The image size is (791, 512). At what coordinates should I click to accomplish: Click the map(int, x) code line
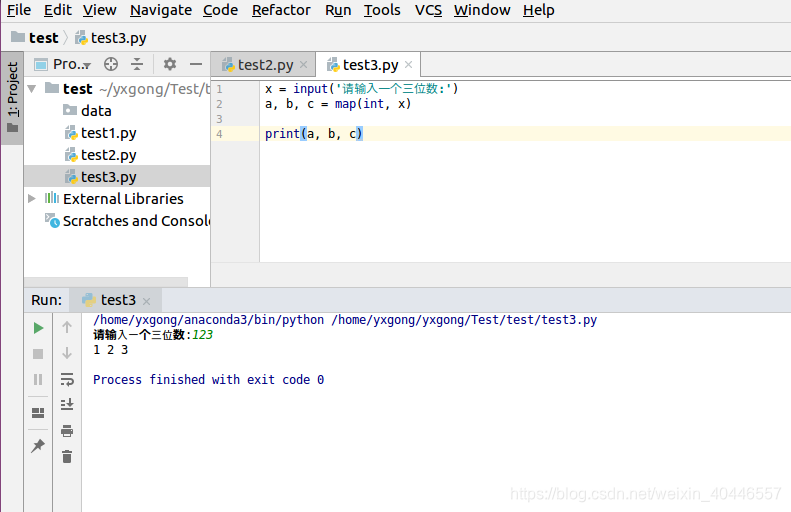pos(338,104)
